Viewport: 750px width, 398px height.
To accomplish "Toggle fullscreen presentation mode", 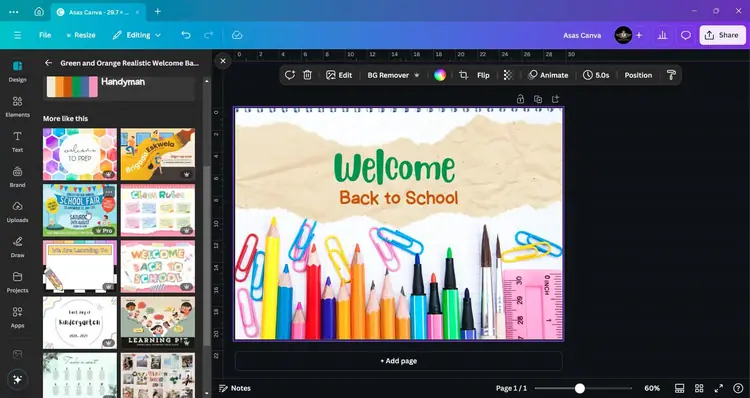I will (718, 388).
